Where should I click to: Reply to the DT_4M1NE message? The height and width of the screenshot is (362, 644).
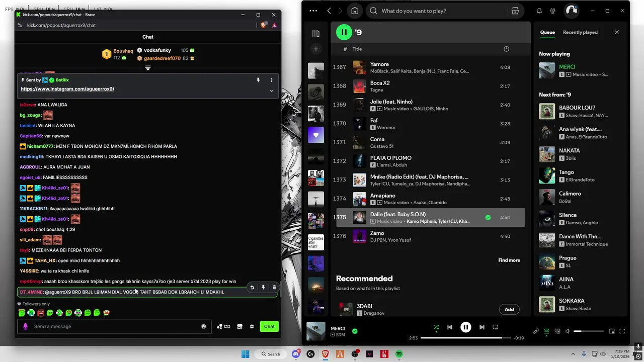(x=252, y=288)
